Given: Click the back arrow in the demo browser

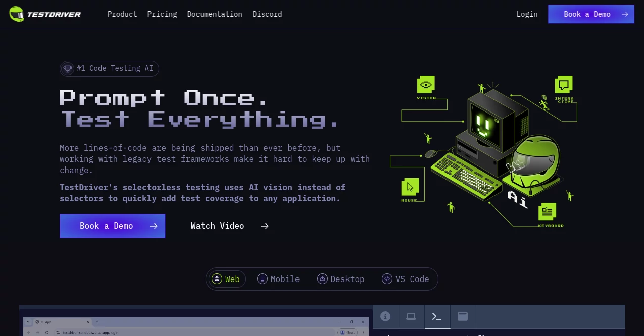Looking at the screenshot, I should tap(29, 332).
